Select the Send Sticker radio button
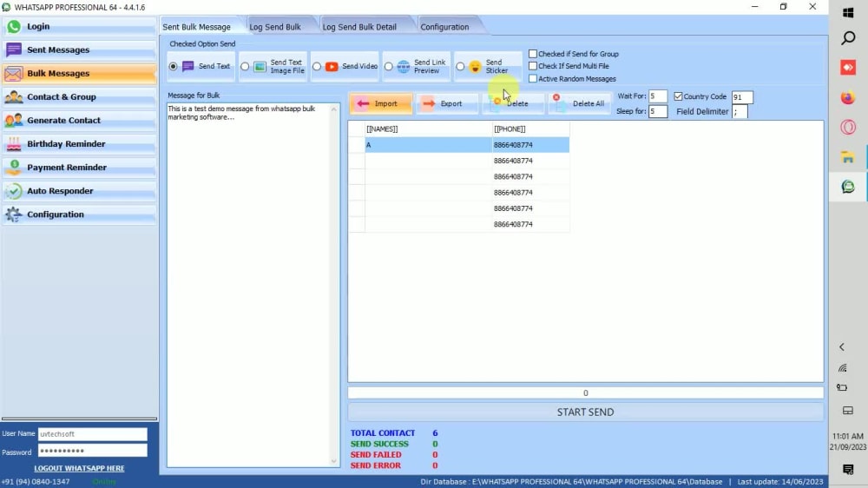Screen dimensions: 868x488 coord(460,67)
